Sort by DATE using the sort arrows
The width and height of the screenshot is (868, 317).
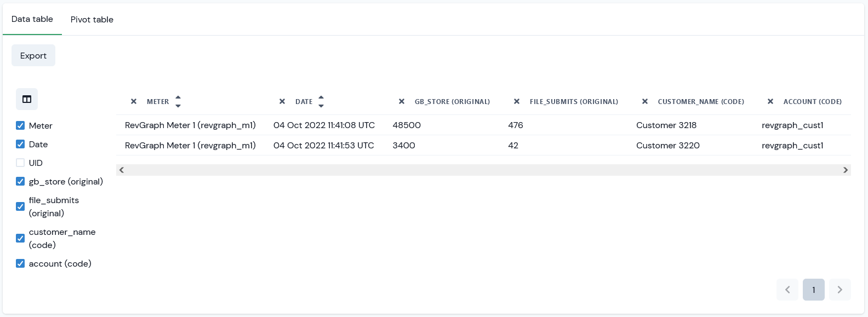click(321, 101)
